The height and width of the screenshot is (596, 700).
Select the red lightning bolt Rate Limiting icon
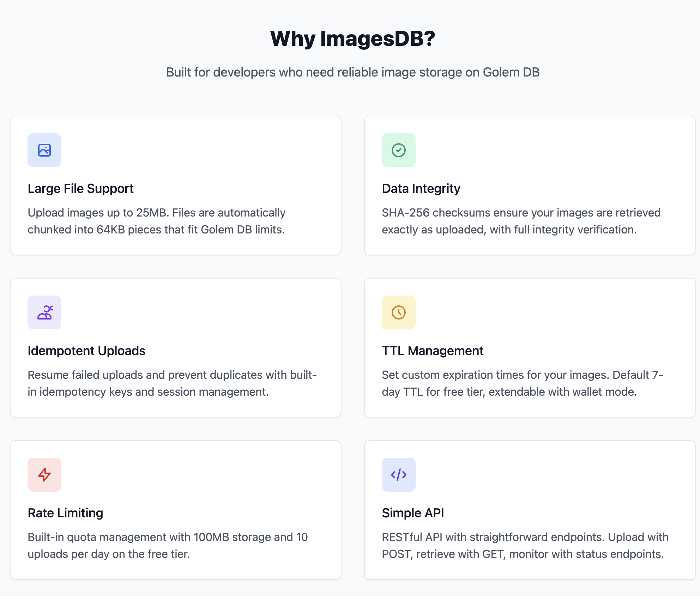pos(44,475)
